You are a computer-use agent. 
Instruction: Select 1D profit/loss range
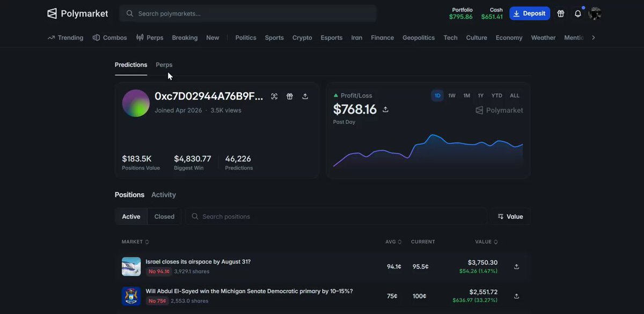(x=437, y=96)
